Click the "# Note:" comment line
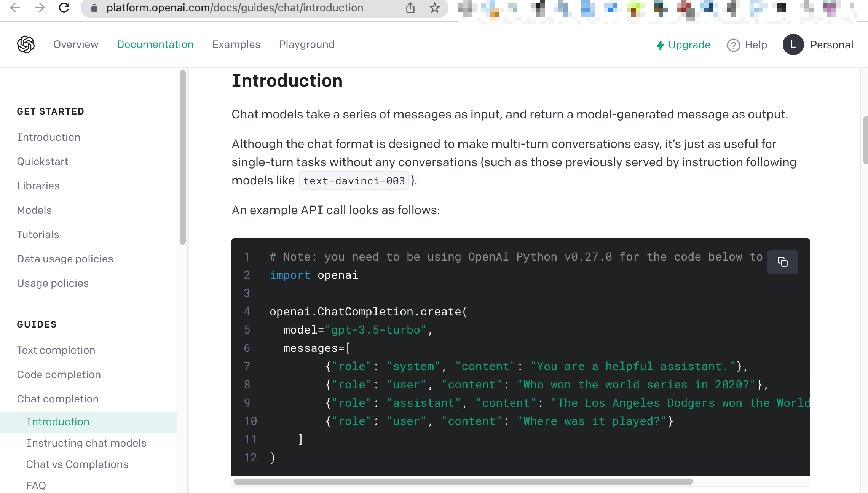The image size is (868, 493). [516, 257]
